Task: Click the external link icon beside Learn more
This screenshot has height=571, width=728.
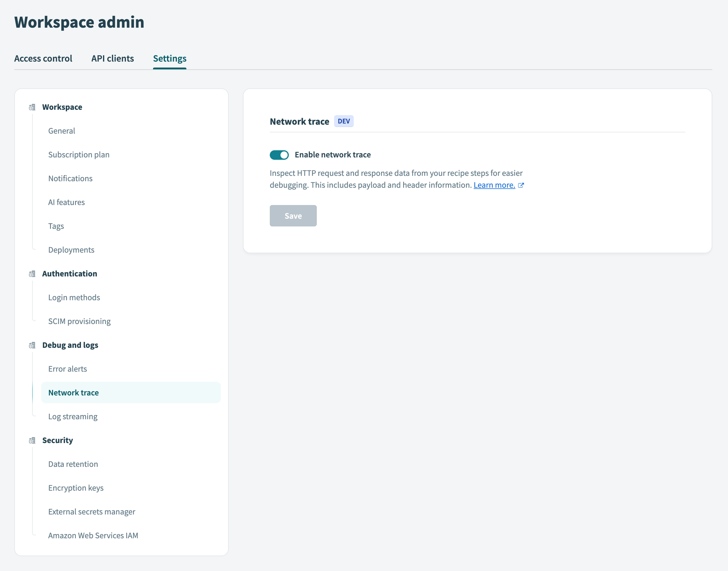Action: pos(522,185)
